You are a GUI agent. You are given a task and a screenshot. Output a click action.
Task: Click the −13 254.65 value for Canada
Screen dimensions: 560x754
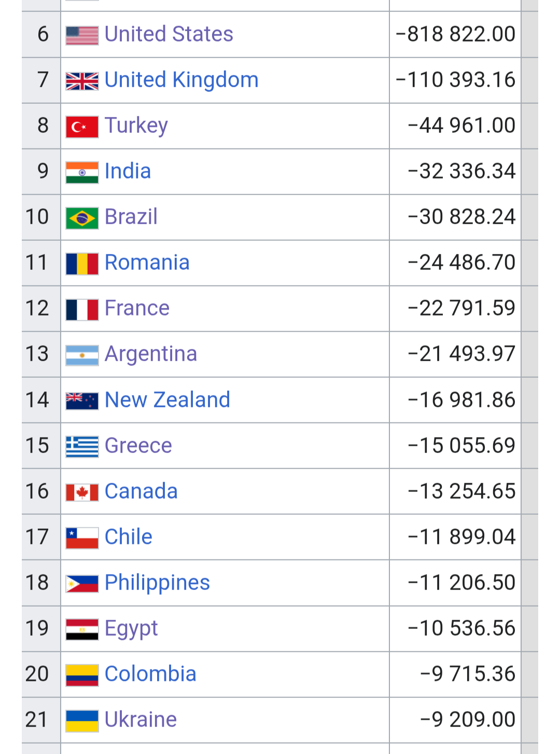click(461, 491)
